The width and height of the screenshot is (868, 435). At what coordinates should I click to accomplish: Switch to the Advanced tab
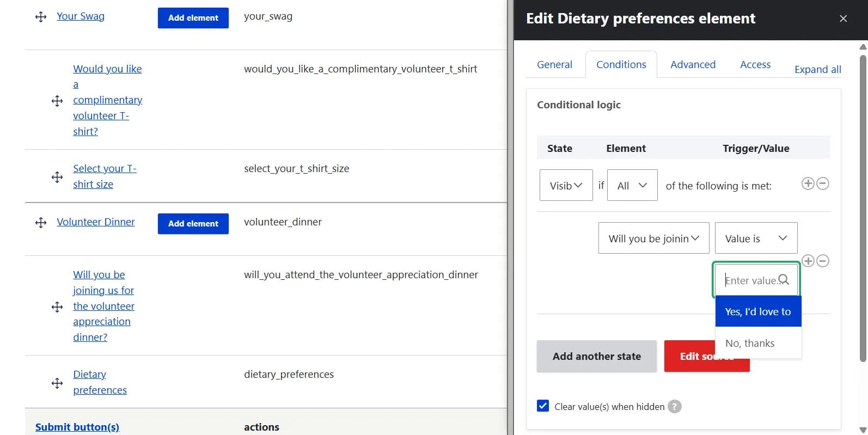[693, 64]
